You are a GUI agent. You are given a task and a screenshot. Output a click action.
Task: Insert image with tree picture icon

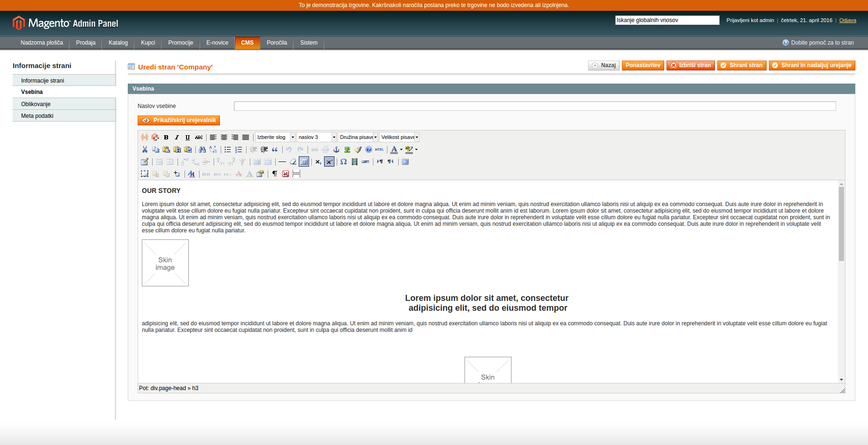pyautogui.click(x=347, y=149)
